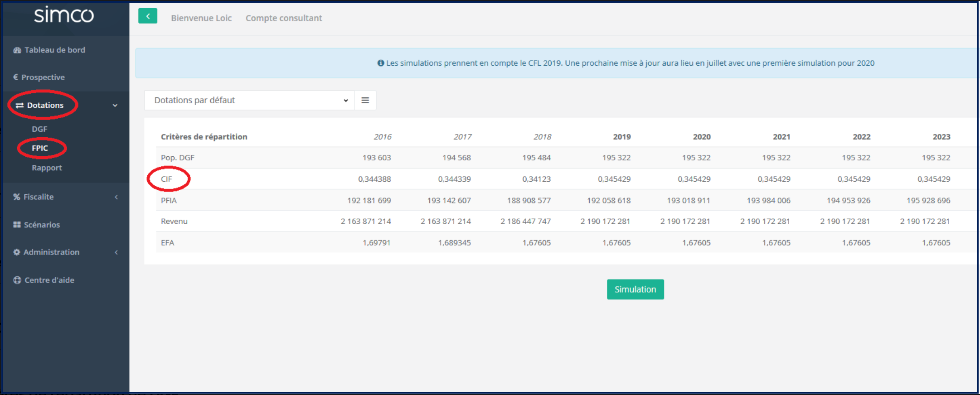The width and height of the screenshot is (980, 395).
Task: Open the DGF submenu item
Action: (39, 129)
